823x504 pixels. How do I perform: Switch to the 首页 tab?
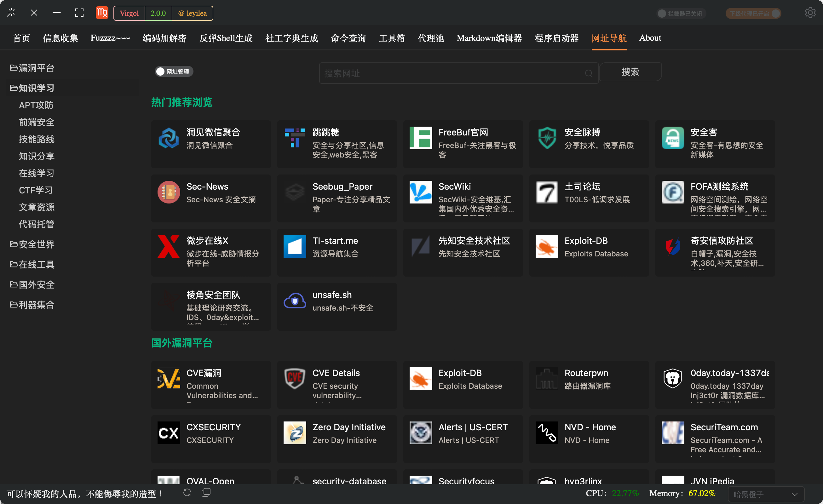click(x=21, y=38)
